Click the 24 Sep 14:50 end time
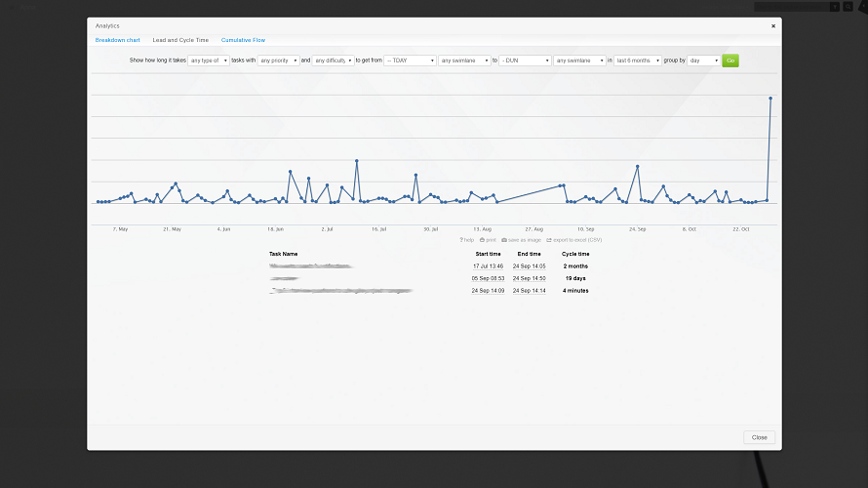The width and height of the screenshot is (868, 488). (529, 278)
